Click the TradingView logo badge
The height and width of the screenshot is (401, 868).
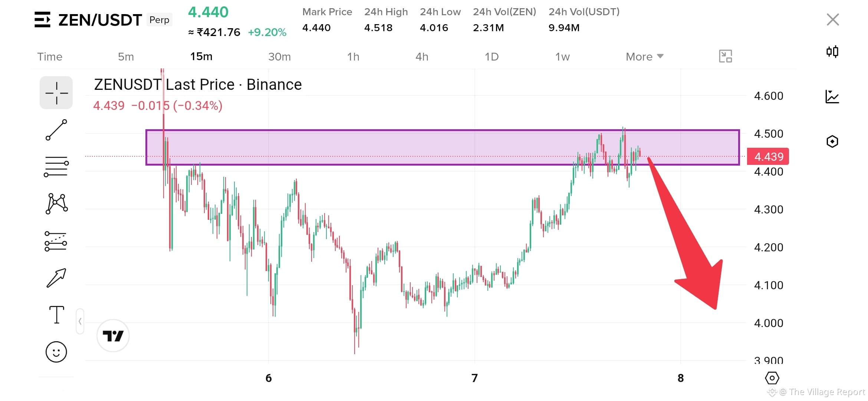click(x=113, y=336)
